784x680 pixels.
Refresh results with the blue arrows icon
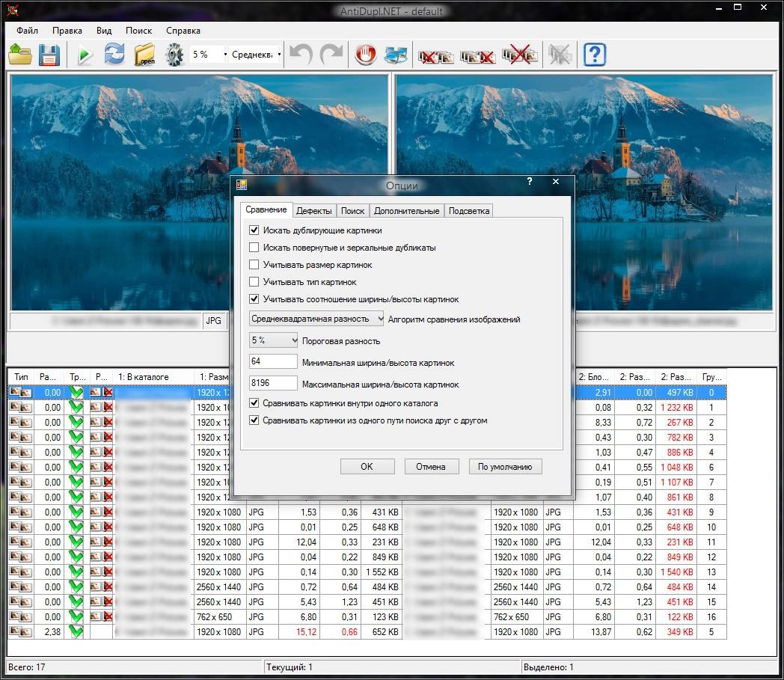pyautogui.click(x=114, y=54)
